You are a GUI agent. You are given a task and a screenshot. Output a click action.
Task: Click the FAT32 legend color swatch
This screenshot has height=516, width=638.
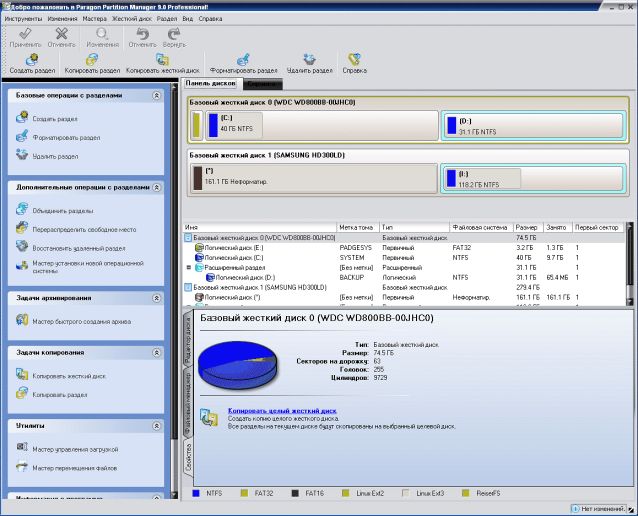(244, 493)
